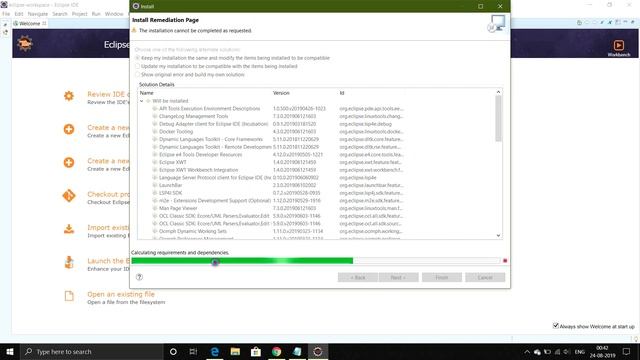
Task: Click the scroll down arrow in Solution Details
Action: tap(498, 236)
